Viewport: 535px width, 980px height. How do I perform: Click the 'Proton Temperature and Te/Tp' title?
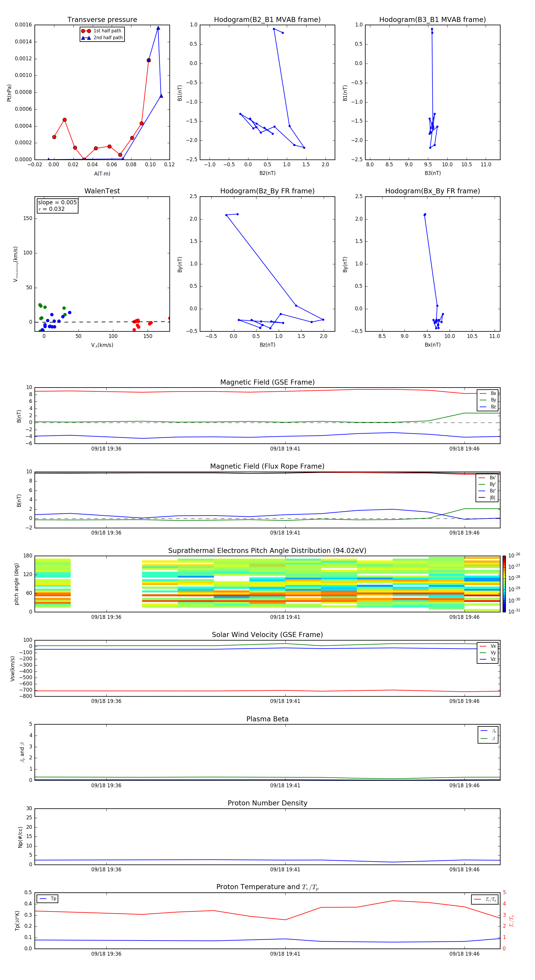pyautogui.click(x=267, y=887)
